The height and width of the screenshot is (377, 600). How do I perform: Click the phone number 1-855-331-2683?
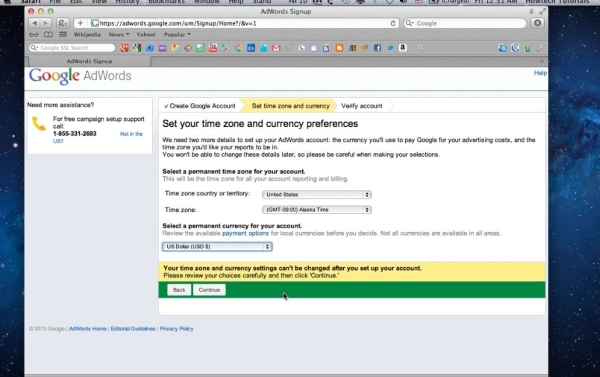[x=75, y=134]
